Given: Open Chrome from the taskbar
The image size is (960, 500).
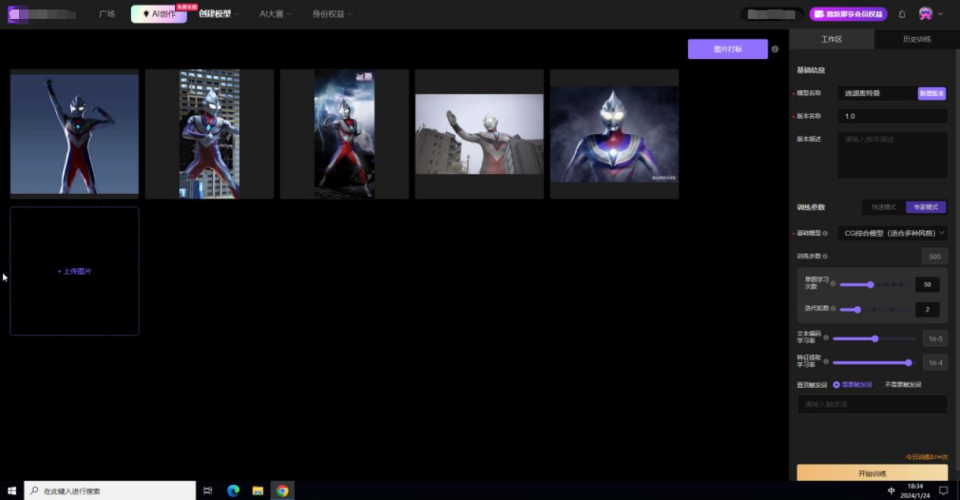Looking at the screenshot, I should [x=282, y=491].
